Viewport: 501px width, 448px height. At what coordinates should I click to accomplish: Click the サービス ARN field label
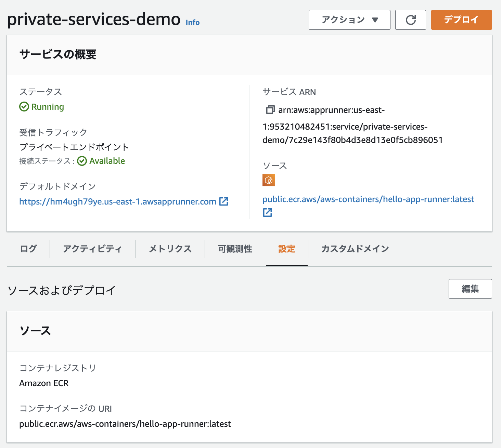(289, 92)
